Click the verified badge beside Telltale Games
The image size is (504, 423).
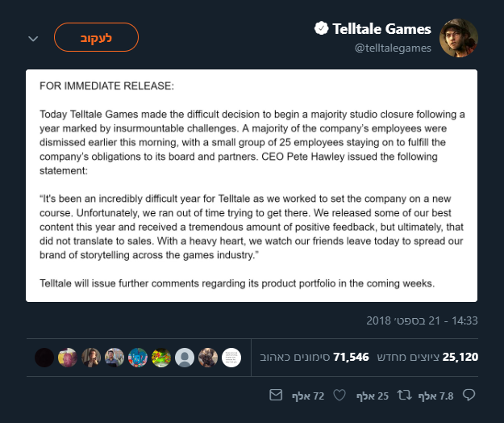321,29
